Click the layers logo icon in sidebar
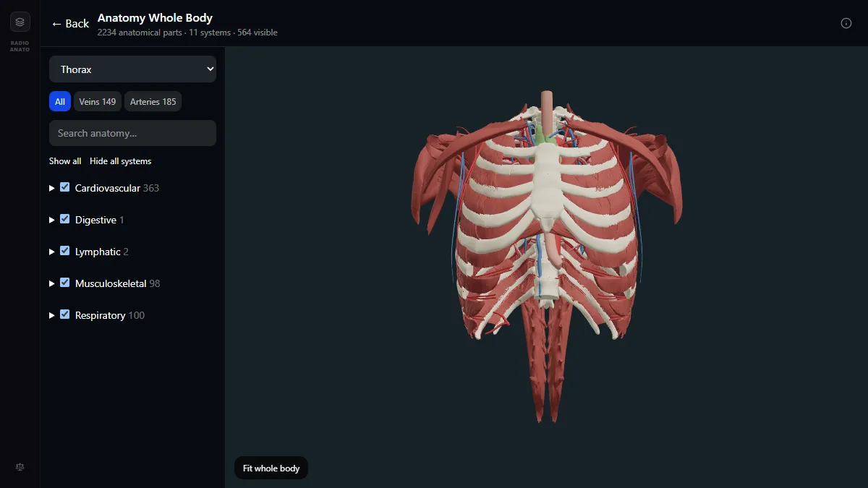Viewport: 868px width, 488px height. 20,22
